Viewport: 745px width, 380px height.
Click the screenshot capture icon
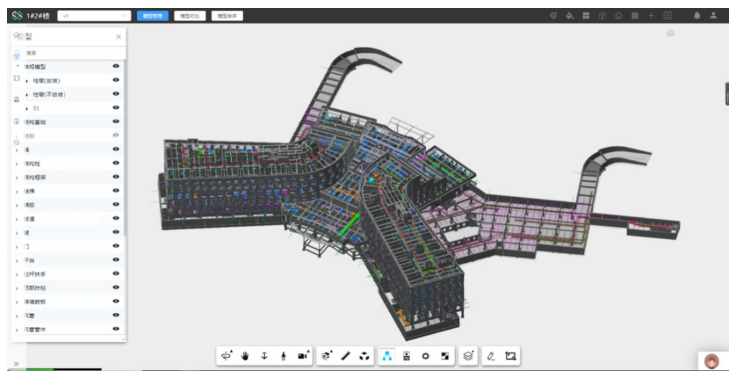pos(511,356)
